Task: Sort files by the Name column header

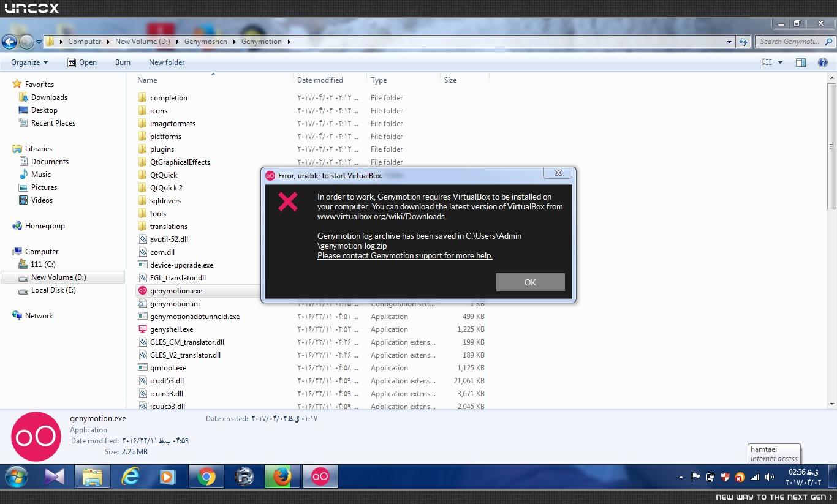Action: [x=147, y=80]
